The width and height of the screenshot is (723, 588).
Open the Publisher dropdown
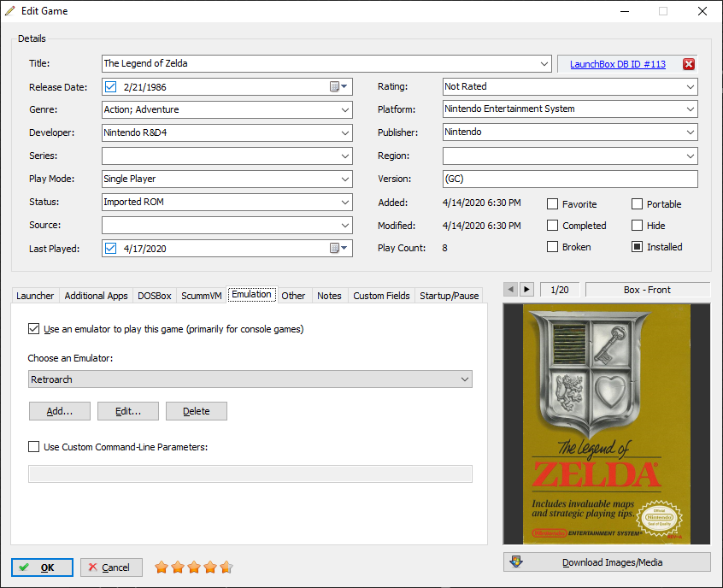click(691, 132)
